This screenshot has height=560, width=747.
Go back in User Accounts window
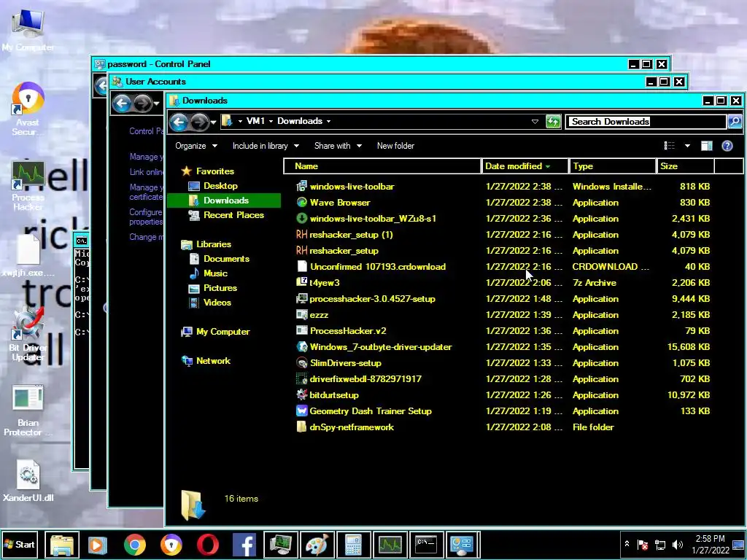point(122,103)
